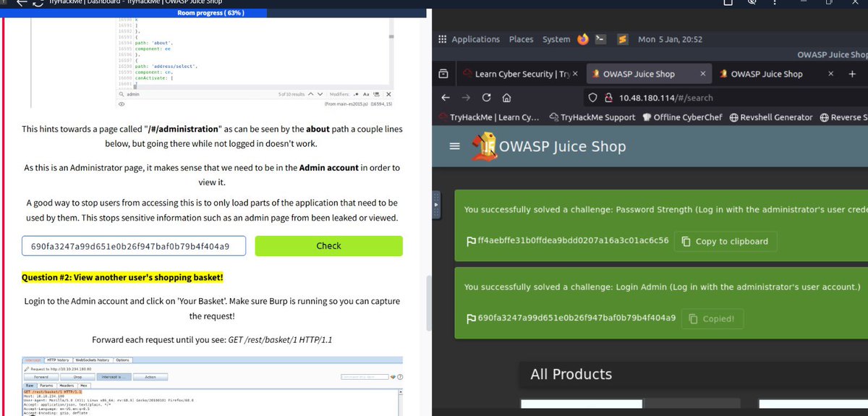Viewport: 868px width, 416px height.
Task: Click the answer field containing 690fa3247a99d651...
Action: (134, 246)
